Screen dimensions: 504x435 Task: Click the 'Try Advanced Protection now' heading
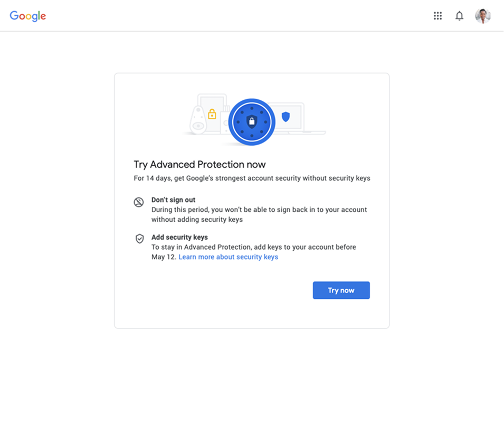pos(199,164)
